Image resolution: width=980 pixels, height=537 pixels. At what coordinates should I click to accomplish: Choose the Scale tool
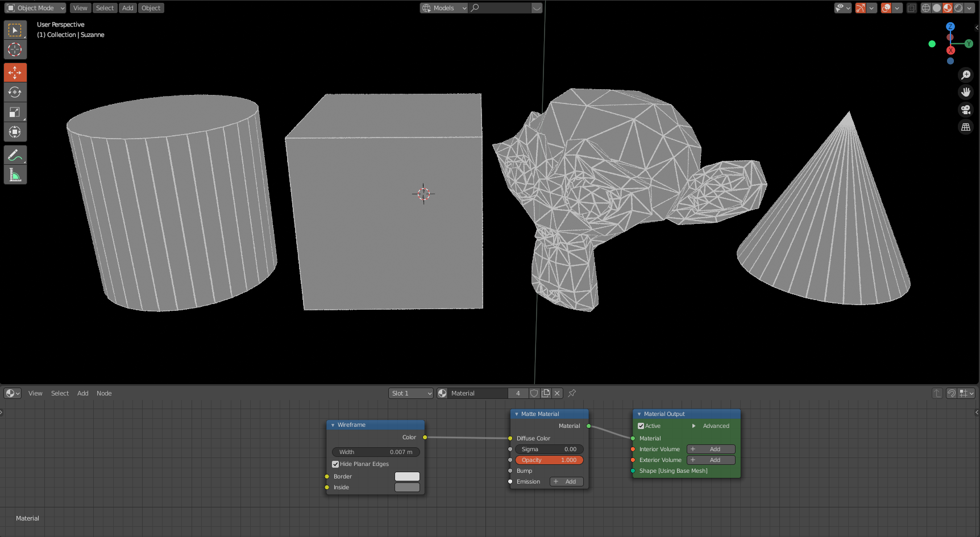tap(15, 112)
